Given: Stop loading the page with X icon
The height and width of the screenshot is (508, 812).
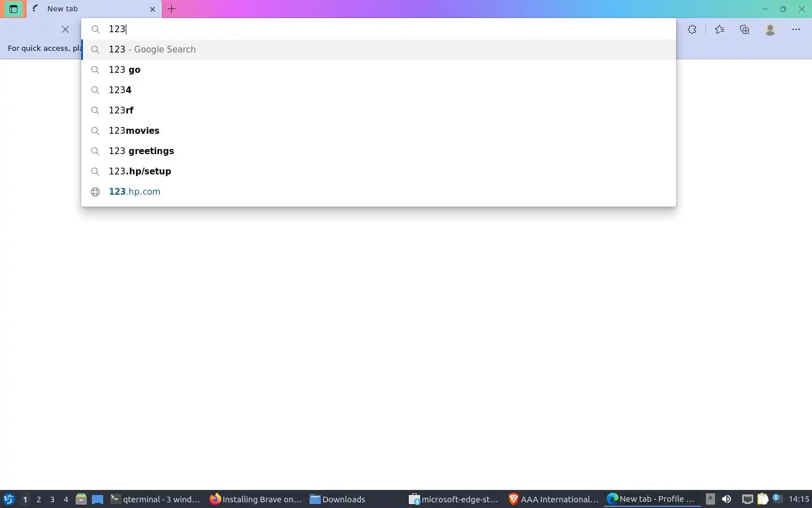Looking at the screenshot, I should point(65,29).
